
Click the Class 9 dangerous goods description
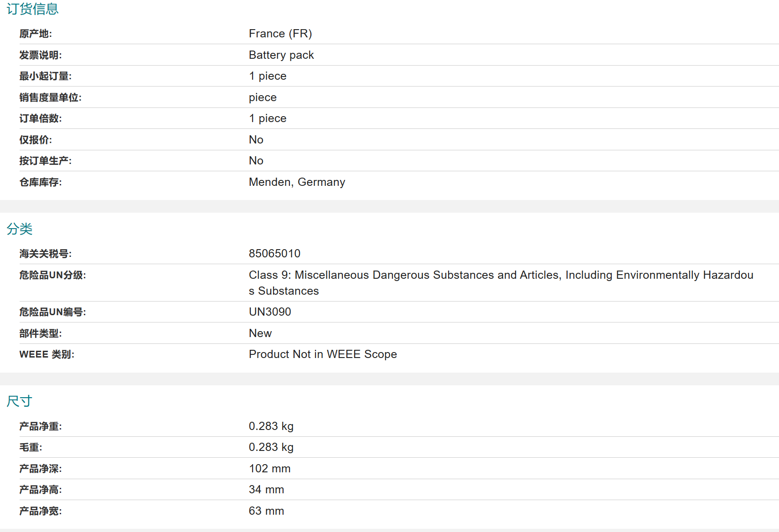[500, 275]
